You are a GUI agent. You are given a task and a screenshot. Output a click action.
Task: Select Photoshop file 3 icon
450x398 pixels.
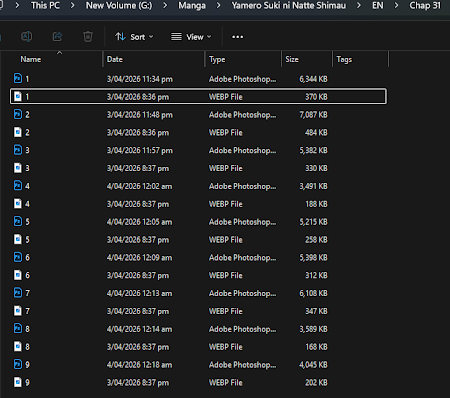[x=18, y=150]
